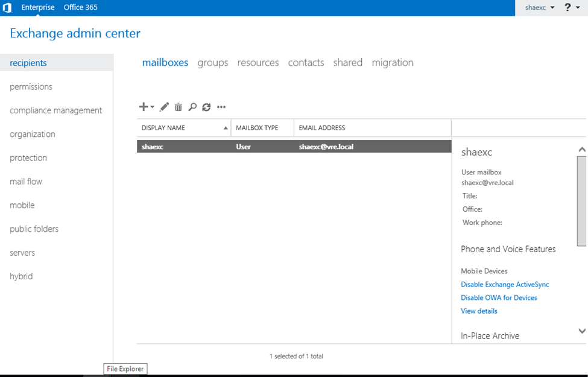The height and width of the screenshot is (377, 588).
Task: Open the more options ellipsis menu
Action: pyautogui.click(x=221, y=107)
